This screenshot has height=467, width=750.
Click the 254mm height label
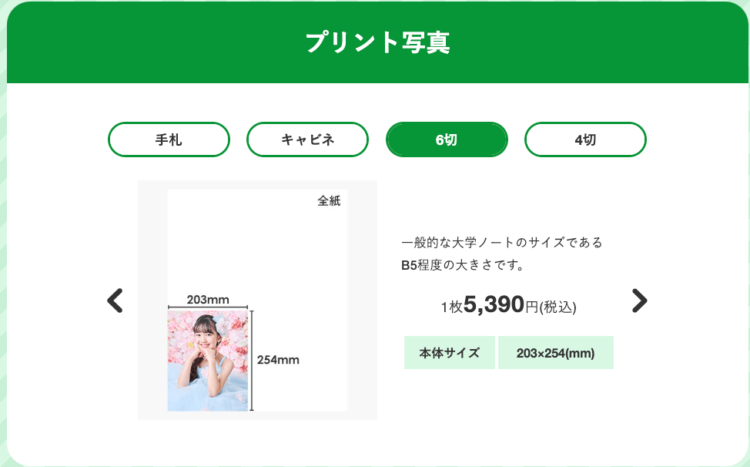click(x=279, y=360)
